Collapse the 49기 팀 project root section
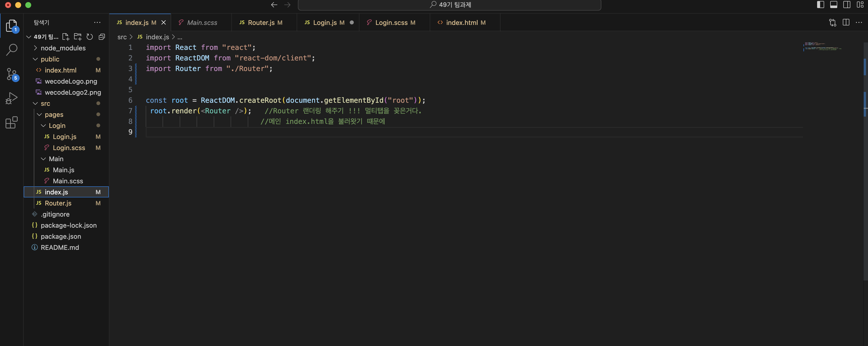This screenshot has width=868, height=346. [42, 37]
